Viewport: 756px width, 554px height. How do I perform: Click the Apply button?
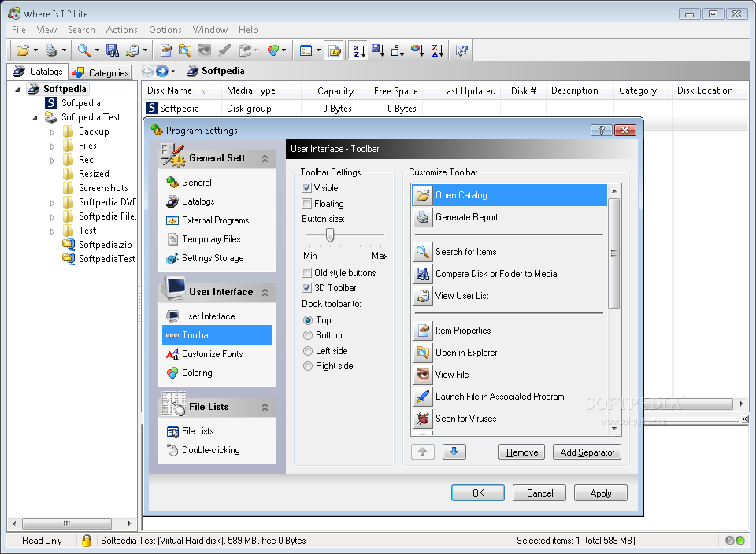(x=601, y=493)
